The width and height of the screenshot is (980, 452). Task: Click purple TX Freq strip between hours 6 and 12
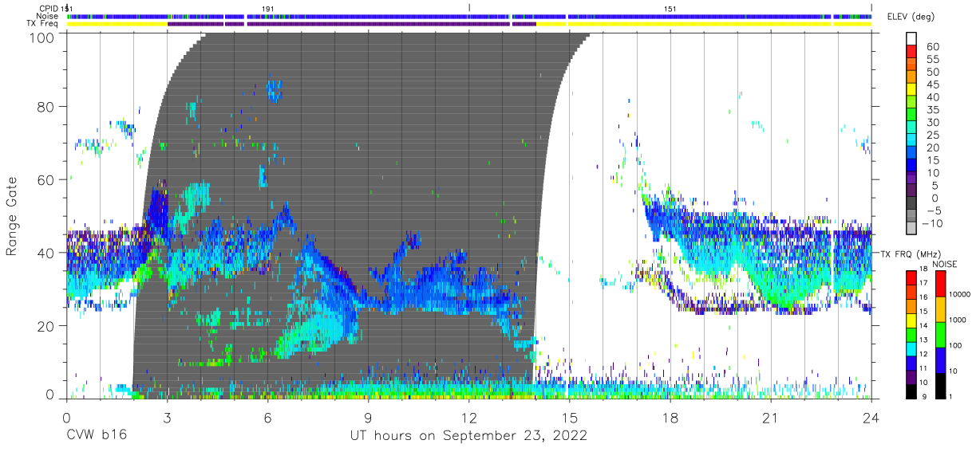point(377,24)
